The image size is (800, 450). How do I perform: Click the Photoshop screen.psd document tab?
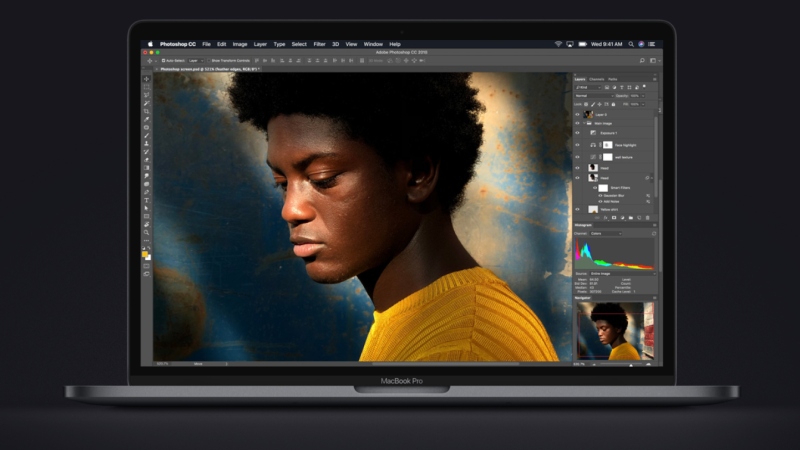coord(210,69)
